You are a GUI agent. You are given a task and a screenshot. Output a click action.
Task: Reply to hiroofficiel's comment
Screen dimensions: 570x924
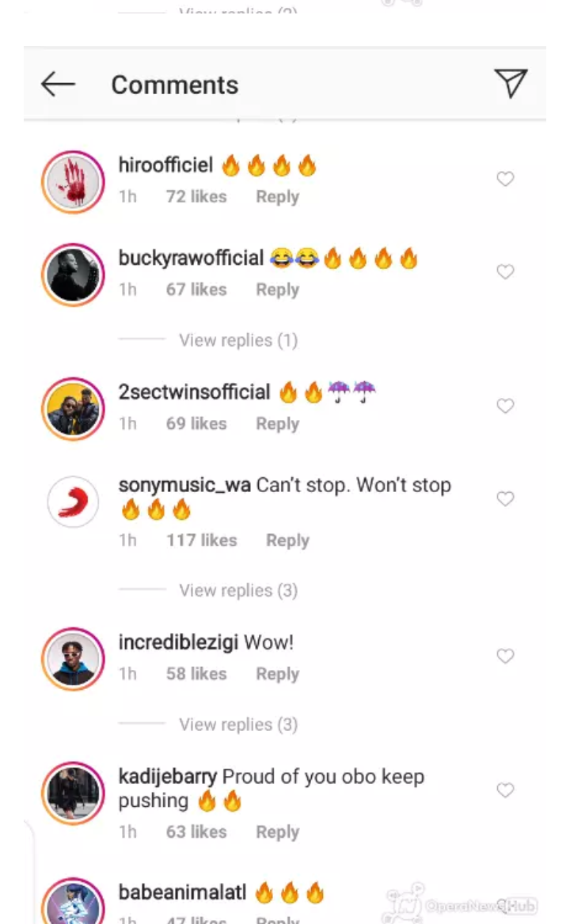pos(277,197)
